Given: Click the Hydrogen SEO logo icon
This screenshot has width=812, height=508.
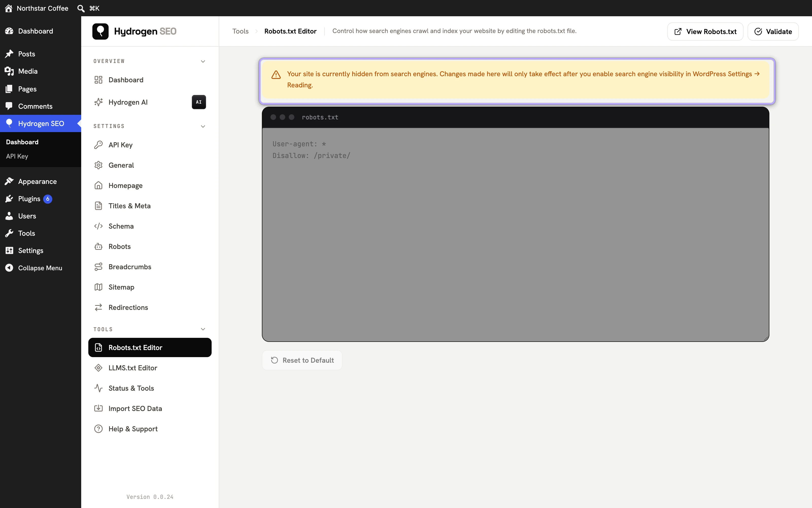Looking at the screenshot, I should 100,31.
